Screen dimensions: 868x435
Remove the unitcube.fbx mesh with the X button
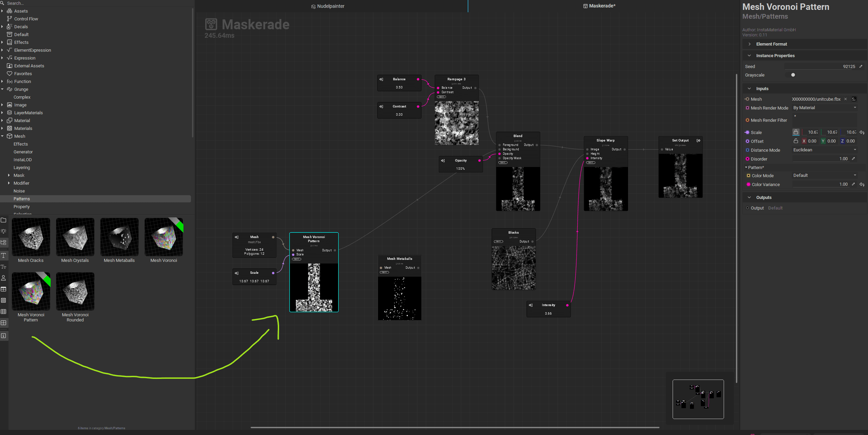tap(846, 99)
